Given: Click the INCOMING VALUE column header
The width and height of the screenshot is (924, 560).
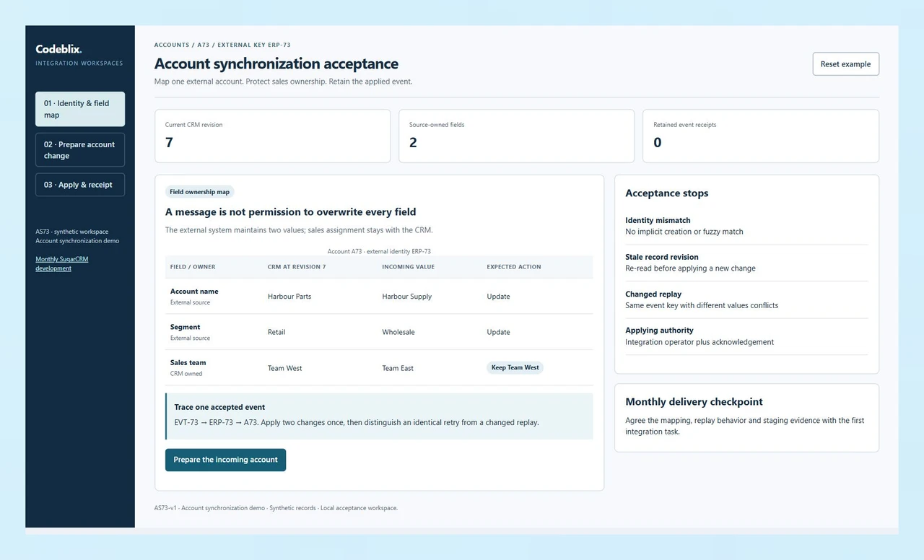Looking at the screenshot, I should click(407, 267).
